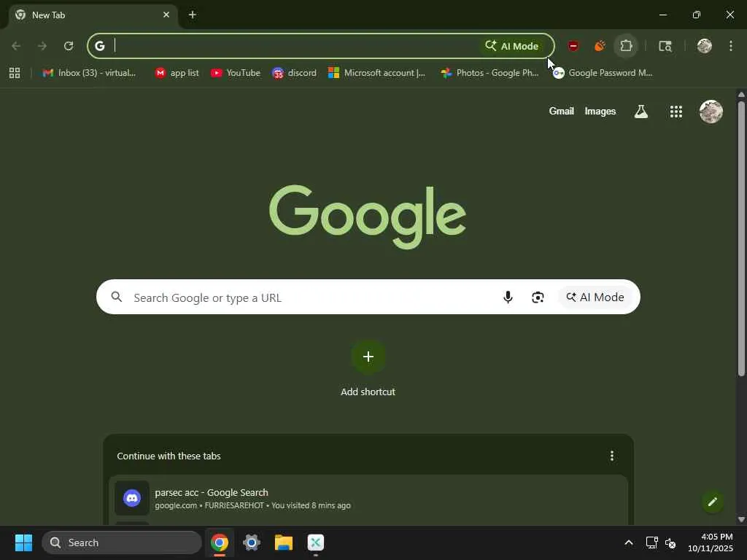Open the YouTube bookmark

point(236,73)
